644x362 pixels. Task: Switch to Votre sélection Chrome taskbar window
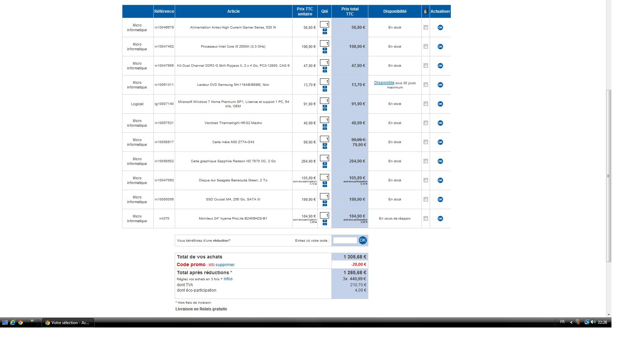[68, 322]
